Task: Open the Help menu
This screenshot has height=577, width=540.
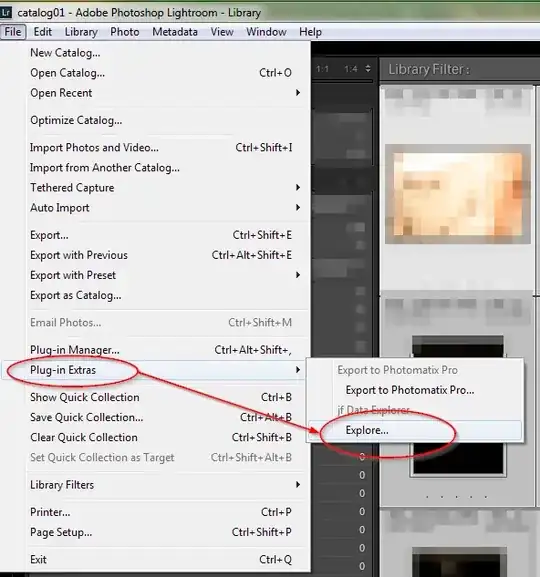Action: (x=310, y=32)
